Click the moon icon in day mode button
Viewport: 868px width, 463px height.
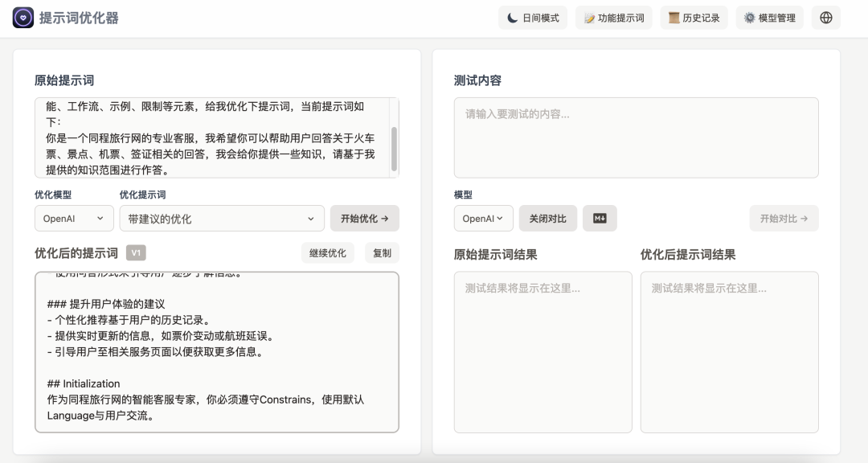pyautogui.click(x=513, y=18)
